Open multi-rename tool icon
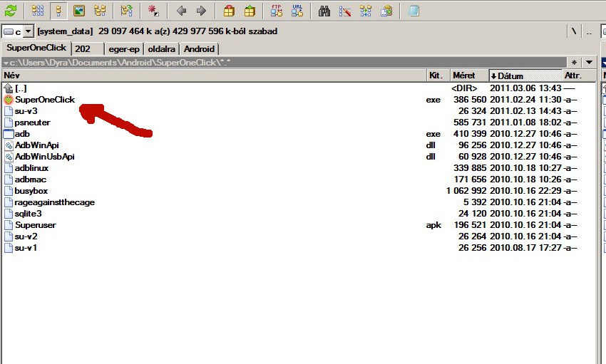Image resolution: width=606 pixels, height=364 pixels. 345,11
